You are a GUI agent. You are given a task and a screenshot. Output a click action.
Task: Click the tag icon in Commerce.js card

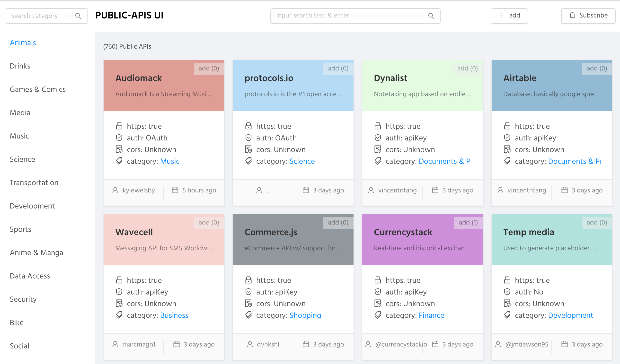(248, 315)
